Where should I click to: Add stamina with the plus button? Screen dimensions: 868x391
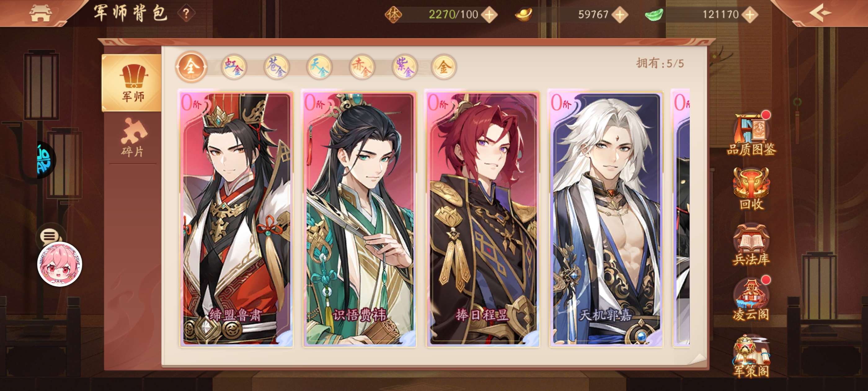tap(489, 15)
